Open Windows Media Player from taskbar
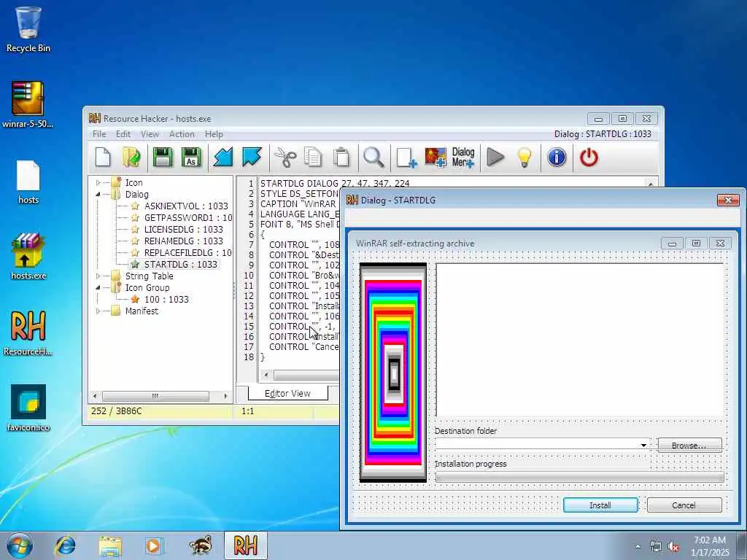 click(154, 545)
